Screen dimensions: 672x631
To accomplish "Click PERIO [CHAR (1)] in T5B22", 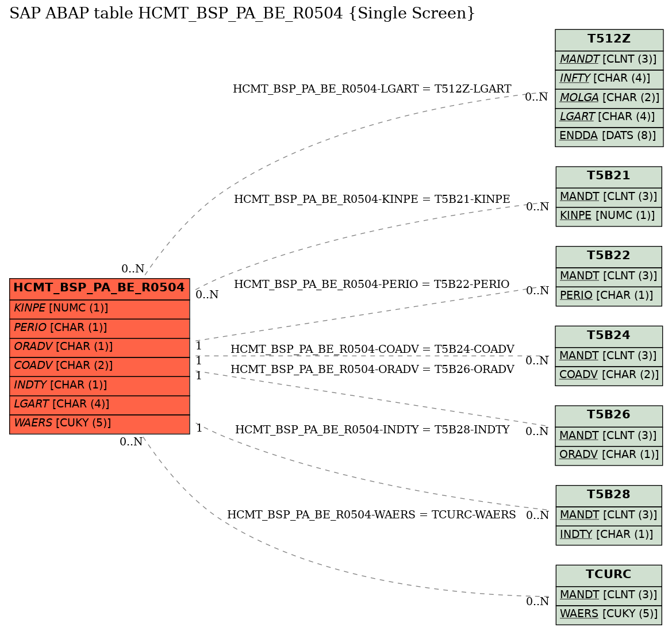I will point(609,296).
